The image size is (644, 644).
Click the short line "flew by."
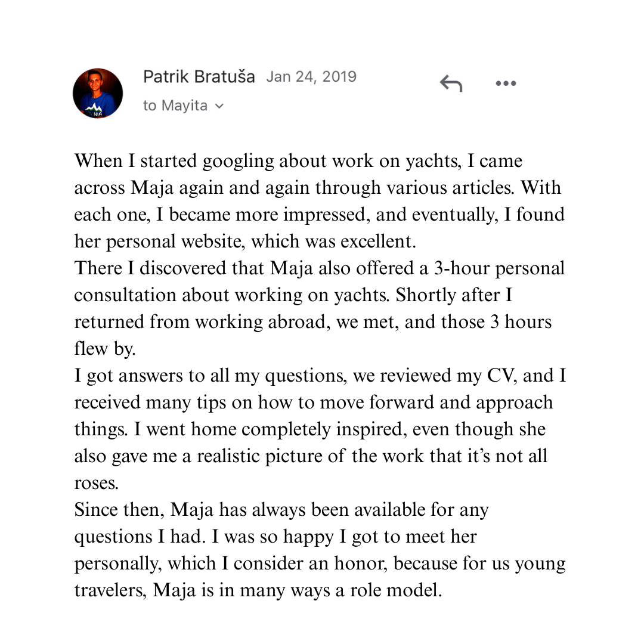pos(105,349)
